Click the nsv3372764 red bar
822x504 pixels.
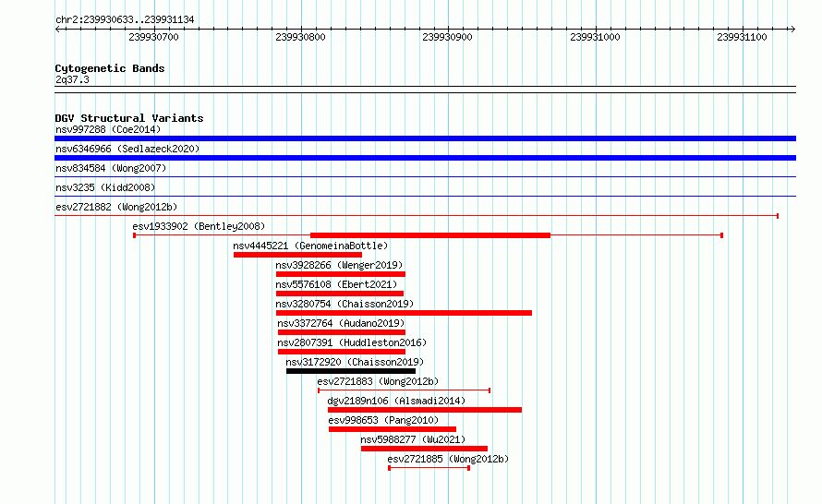point(342,332)
